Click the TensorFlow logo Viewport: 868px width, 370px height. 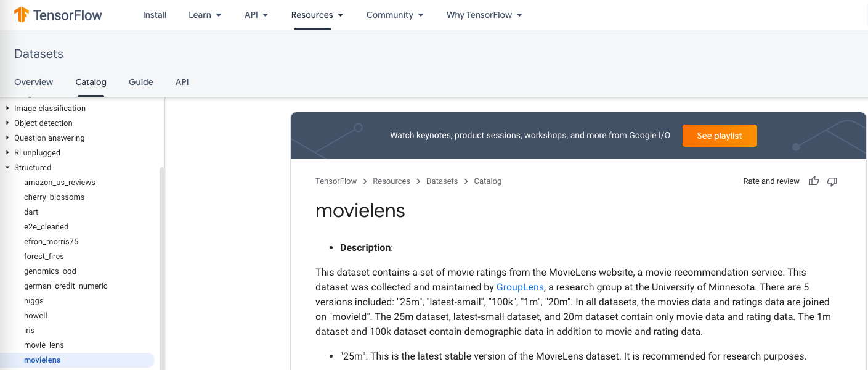coord(58,15)
